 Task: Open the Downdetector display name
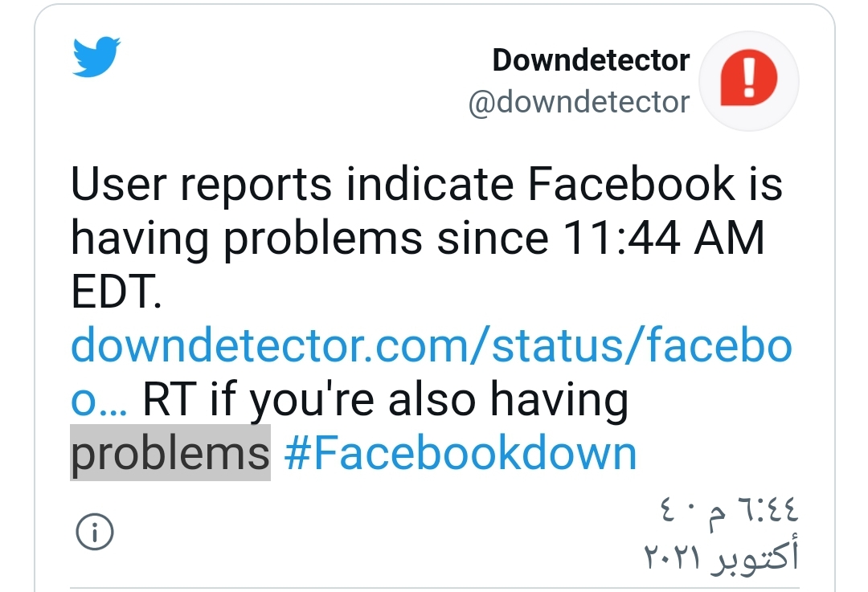point(591,60)
